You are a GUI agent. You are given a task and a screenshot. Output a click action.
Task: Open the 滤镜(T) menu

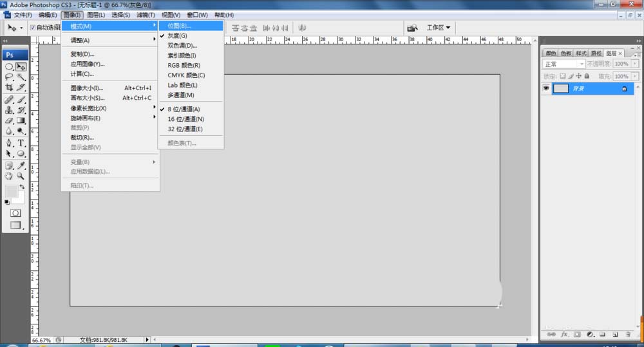[147, 15]
